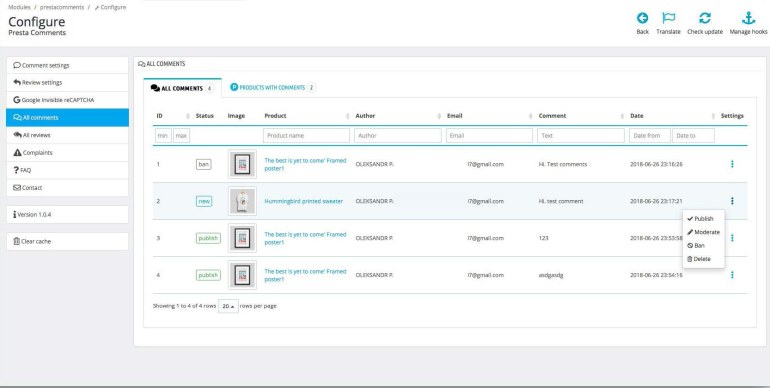
Task: Click the Date from filter field
Action: (x=650, y=136)
